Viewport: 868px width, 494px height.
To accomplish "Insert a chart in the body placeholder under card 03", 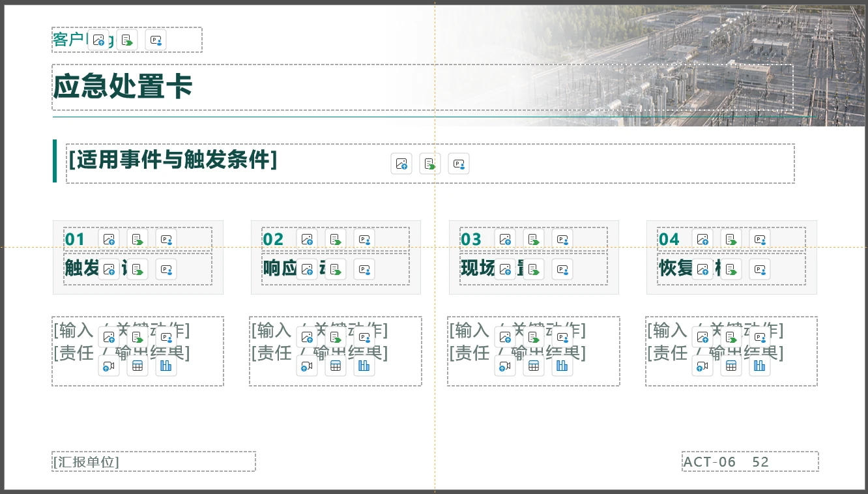I will (x=562, y=366).
